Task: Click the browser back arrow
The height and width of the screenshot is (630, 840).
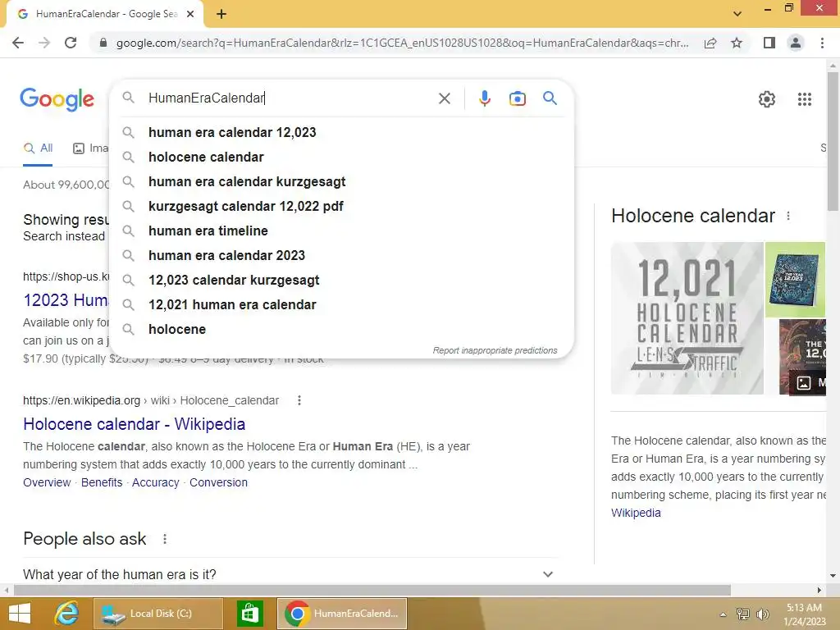Action: coord(18,43)
